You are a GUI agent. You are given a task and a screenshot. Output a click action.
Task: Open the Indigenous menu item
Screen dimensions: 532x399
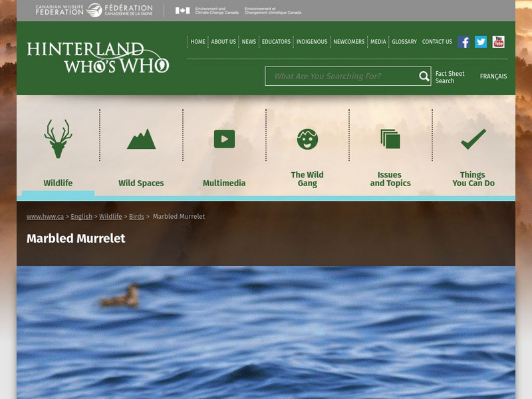pos(312,42)
